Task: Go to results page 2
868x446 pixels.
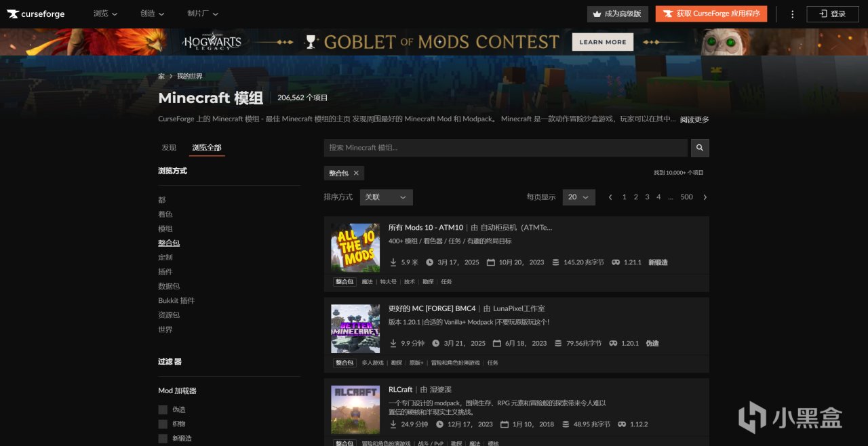Action: pos(635,197)
